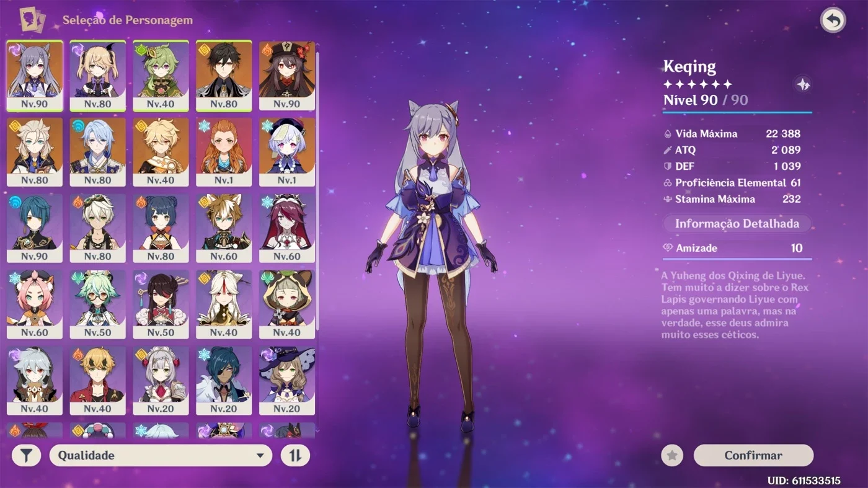Click Keqing's star rarity row
This screenshot has width=868, height=488.
pyautogui.click(x=697, y=84)
